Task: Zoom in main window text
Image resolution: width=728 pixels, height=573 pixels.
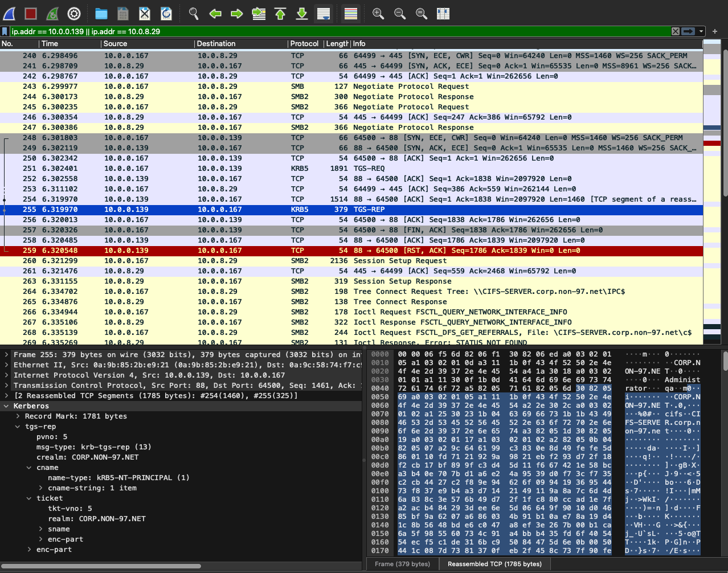Action: [378, 13]
